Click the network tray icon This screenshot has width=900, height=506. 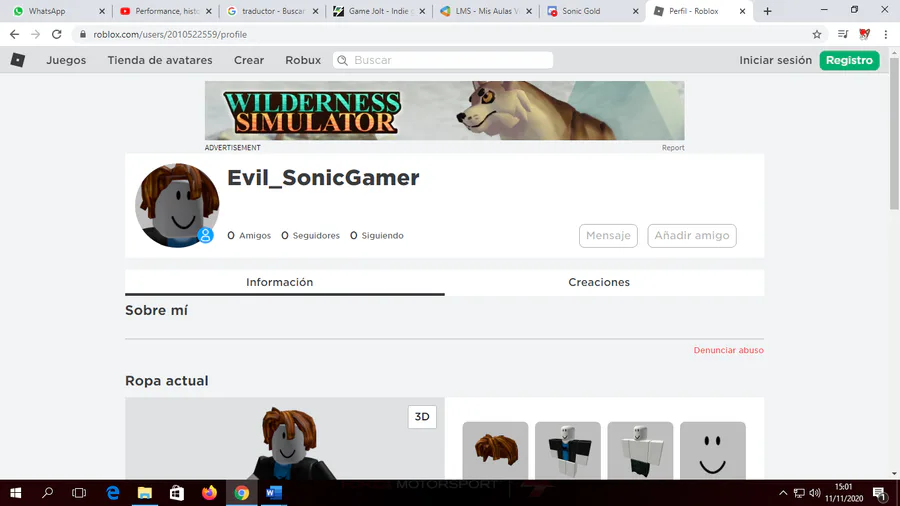click(799, 493)
